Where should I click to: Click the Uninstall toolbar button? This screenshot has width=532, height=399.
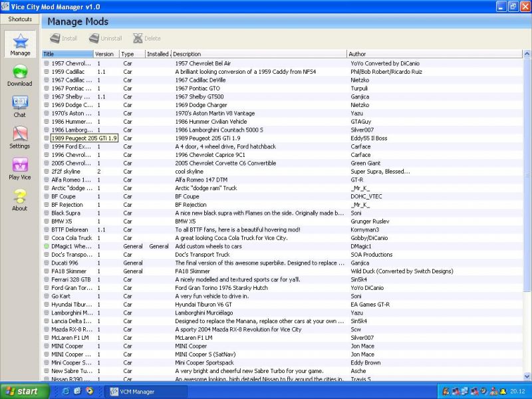click(106, 39)
